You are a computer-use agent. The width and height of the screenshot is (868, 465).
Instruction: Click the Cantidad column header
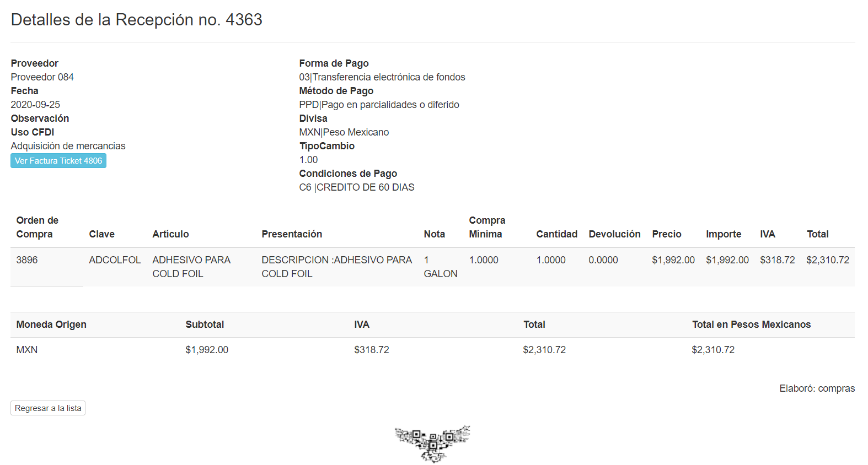556,234
